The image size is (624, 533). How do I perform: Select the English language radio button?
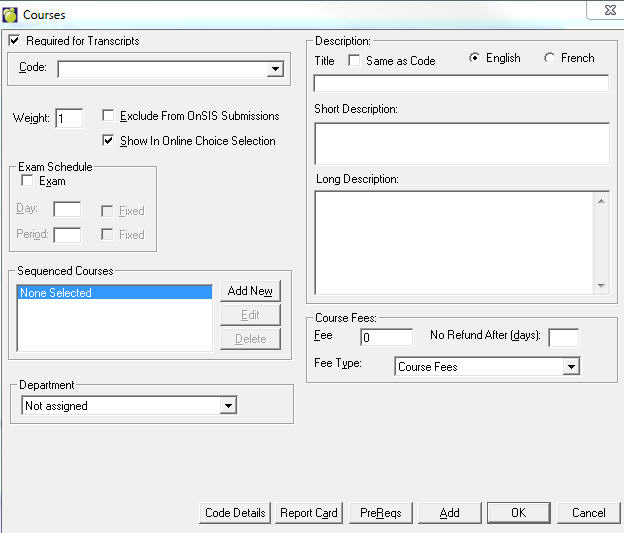point(475,58)
